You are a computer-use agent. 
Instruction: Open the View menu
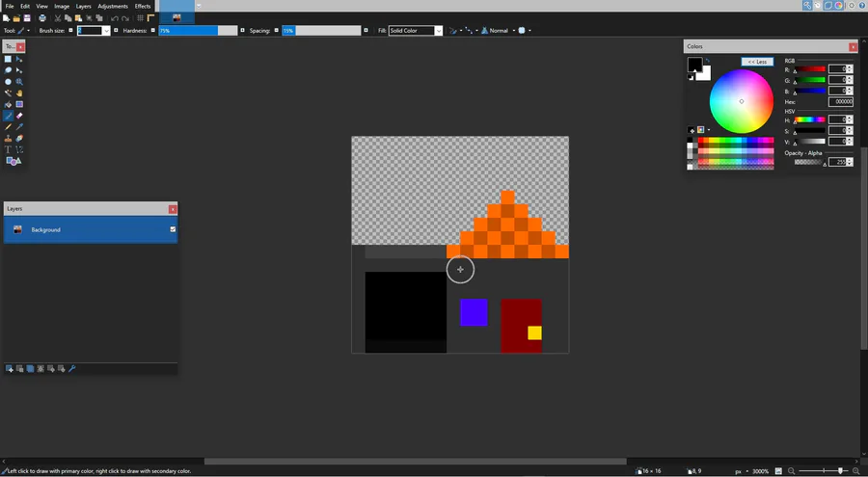(x=42, y=6)
